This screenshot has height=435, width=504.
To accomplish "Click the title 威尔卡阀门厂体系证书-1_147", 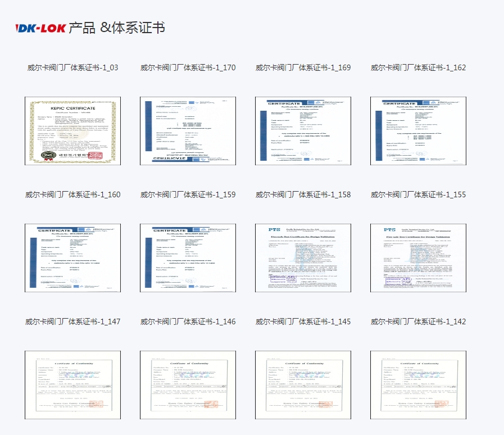I will pyautogui.click(x=72, y=321).
